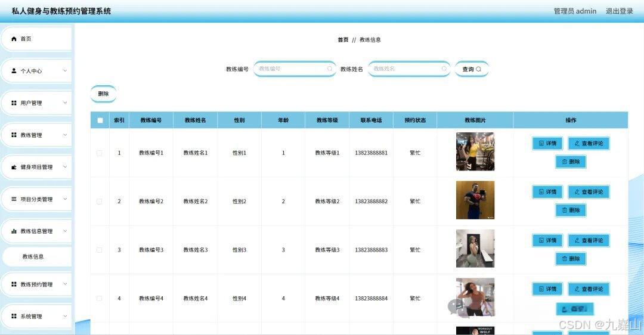Image resolution: width=644 pixels, height=335 pixels.
Task: Click the magnifier icon on 查询 button
Action: coord(478,69)
